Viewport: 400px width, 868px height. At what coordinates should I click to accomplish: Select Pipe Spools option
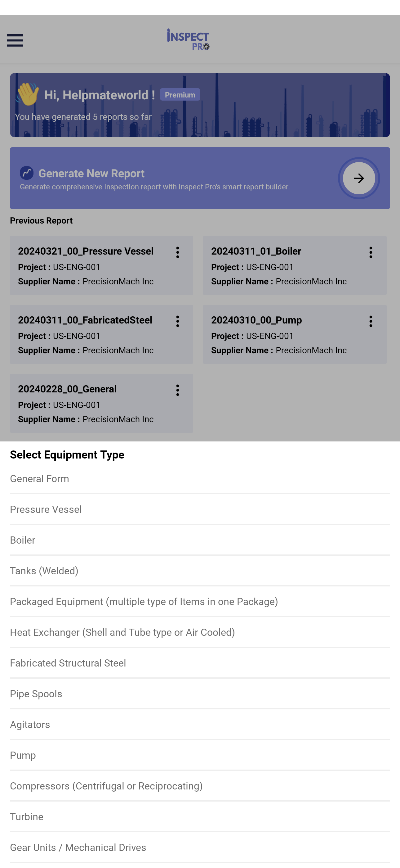tap(200, 694)
